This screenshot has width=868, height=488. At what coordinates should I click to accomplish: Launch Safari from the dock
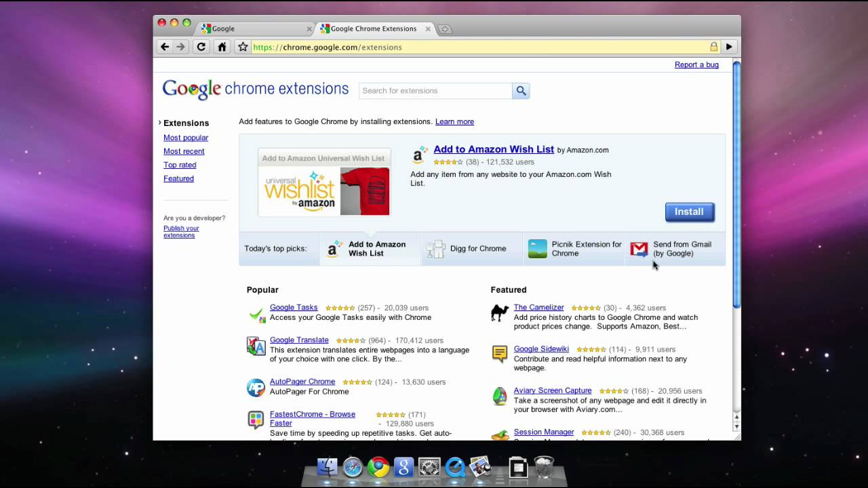pos(353,467)
